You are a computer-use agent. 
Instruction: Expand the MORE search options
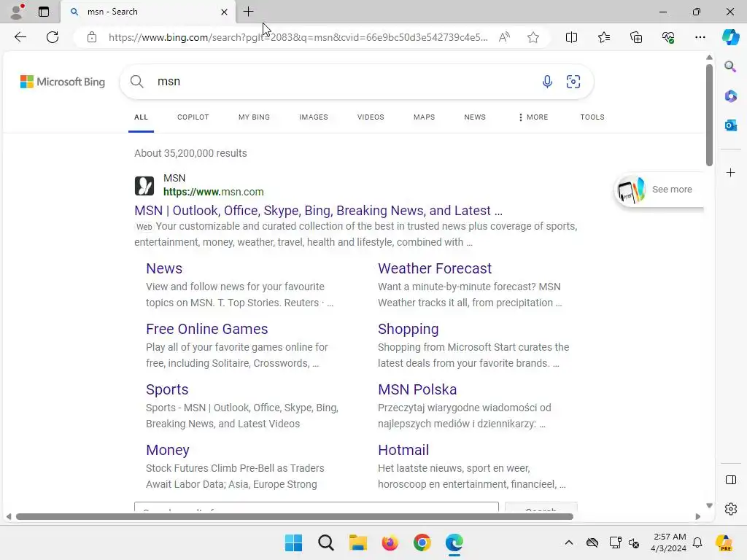click(533, 117)
